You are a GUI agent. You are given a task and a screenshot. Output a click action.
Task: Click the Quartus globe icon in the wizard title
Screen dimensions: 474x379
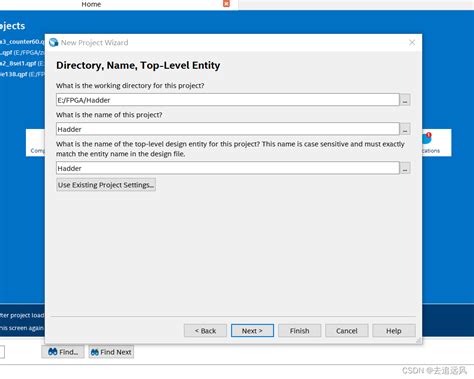click(x=53, y=42)
